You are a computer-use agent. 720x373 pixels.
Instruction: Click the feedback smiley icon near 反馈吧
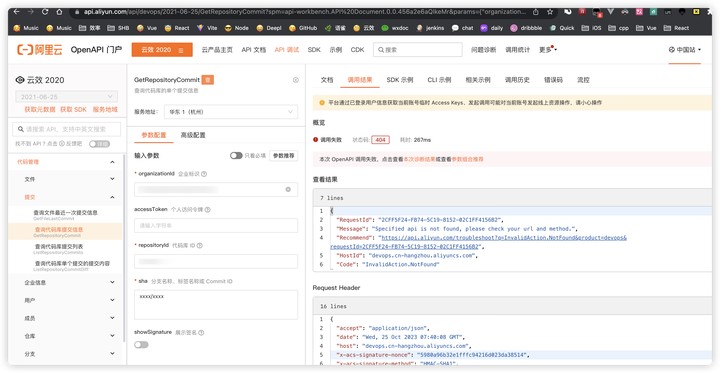click(x=62, y=144)
